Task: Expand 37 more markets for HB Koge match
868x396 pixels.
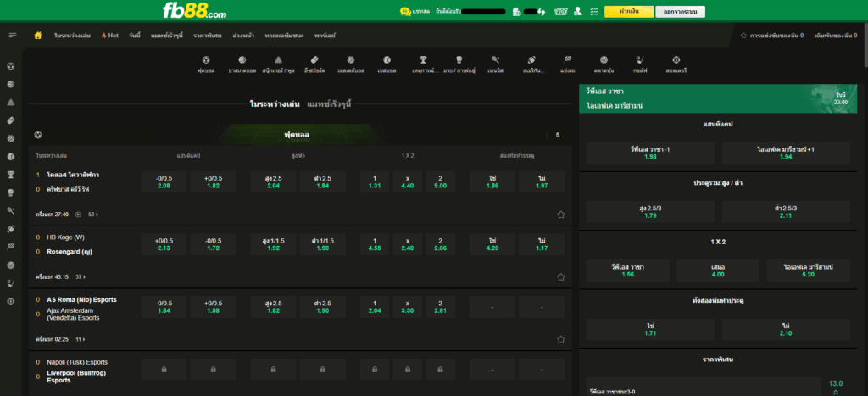Action: click(x=81, y=277)
